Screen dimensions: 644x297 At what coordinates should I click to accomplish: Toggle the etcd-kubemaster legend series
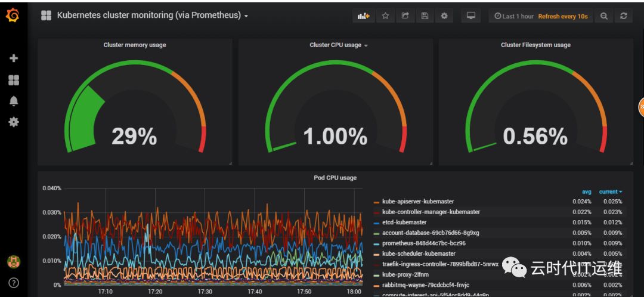tap(404, 222)
